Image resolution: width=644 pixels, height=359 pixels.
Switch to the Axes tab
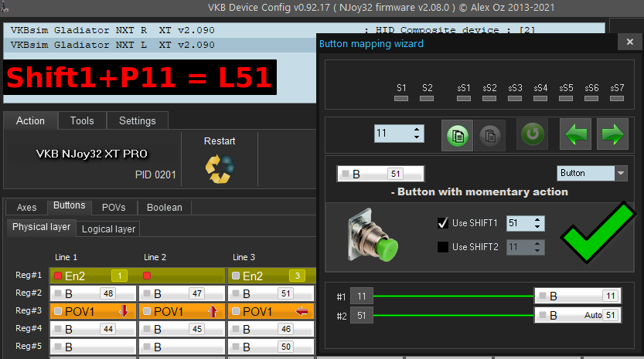pos(27,207)
